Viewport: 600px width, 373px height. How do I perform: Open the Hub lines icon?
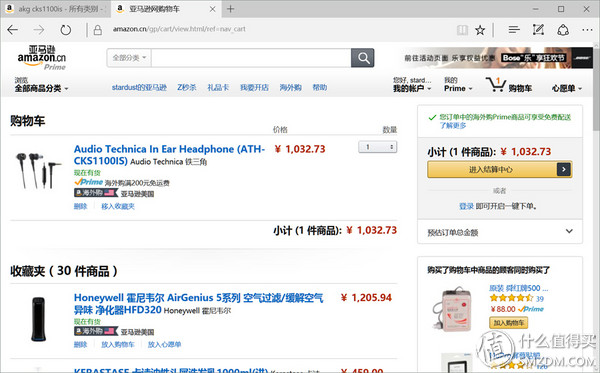point(514,30)
